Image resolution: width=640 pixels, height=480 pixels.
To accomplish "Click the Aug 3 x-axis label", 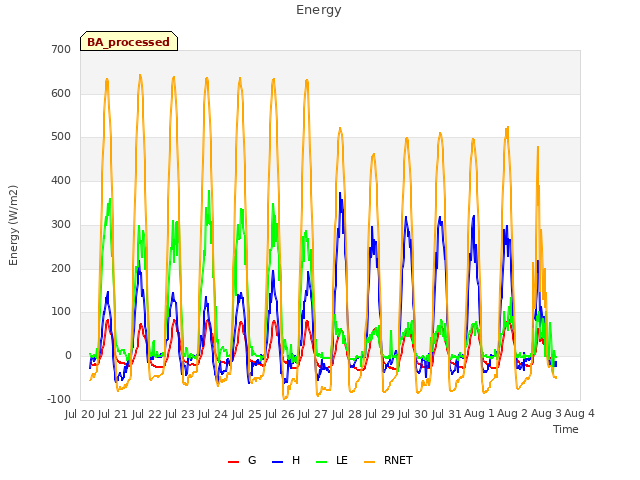I will click(546, 414).
